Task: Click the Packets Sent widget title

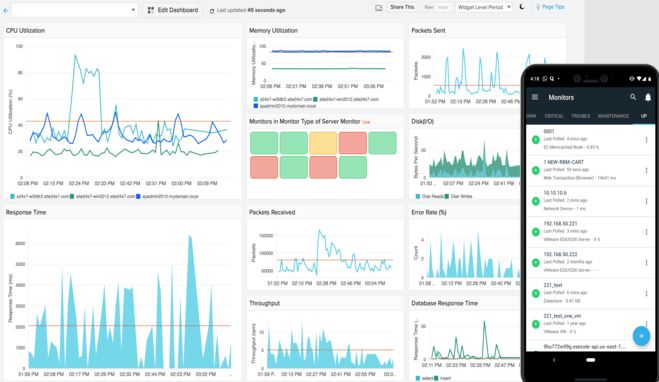Action: click(x=428, y=30)
